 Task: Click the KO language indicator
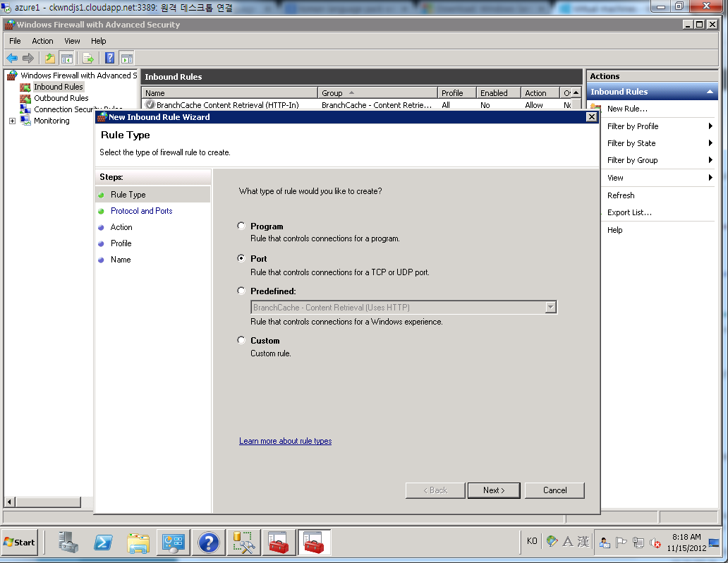(x=532, y=540)
